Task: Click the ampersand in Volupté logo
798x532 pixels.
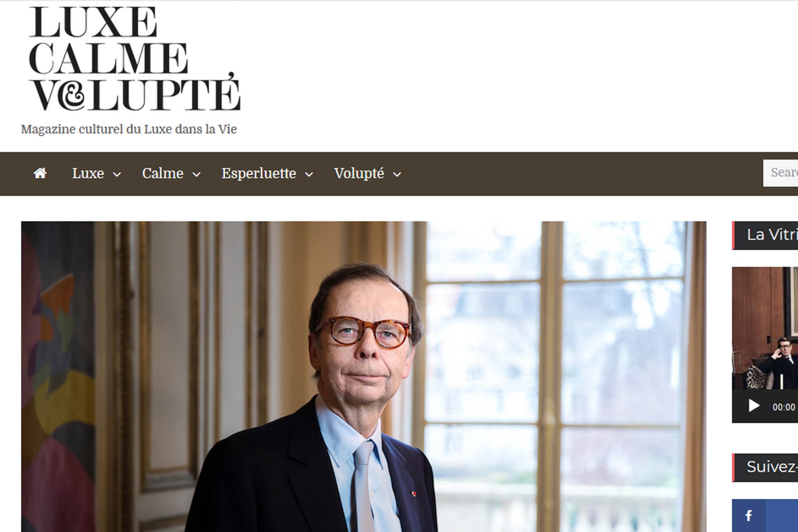Action: coord(71,94)
